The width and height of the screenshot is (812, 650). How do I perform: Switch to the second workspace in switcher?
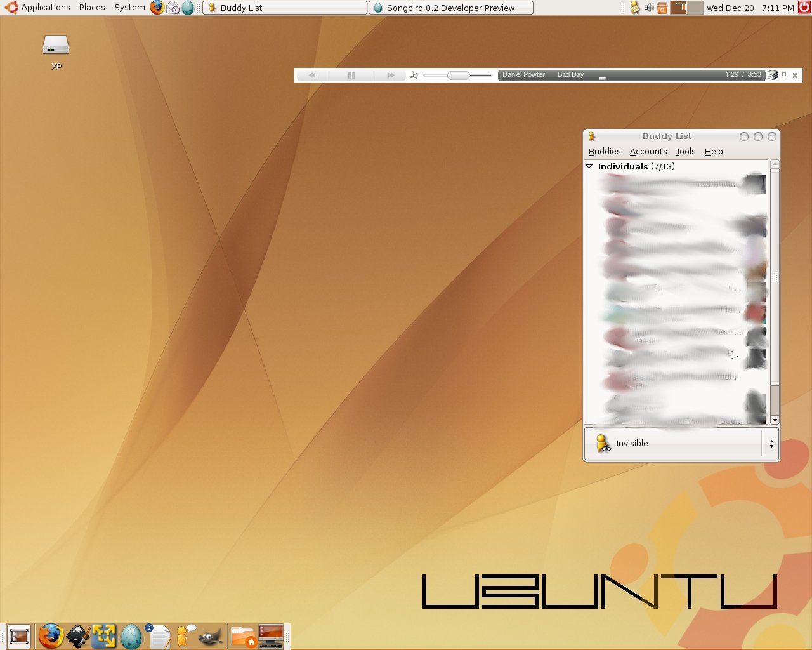click(695, 8)
